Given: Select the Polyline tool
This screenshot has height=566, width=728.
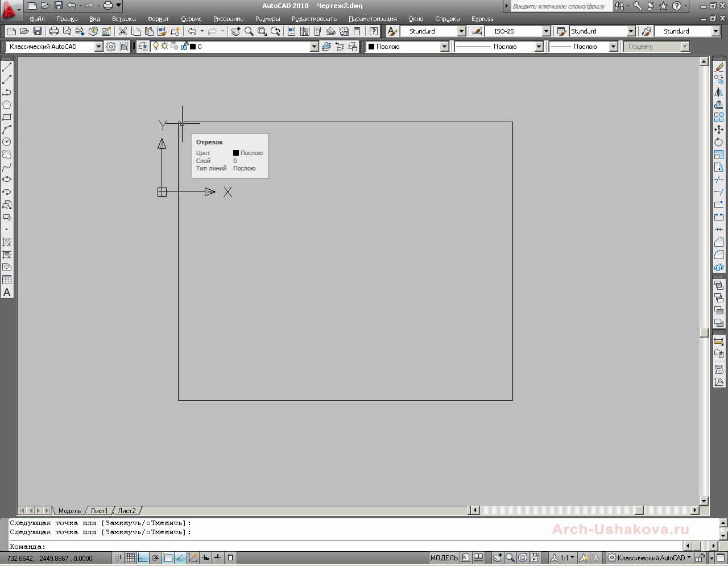Looking at the screenshot, I should [7, 92].
